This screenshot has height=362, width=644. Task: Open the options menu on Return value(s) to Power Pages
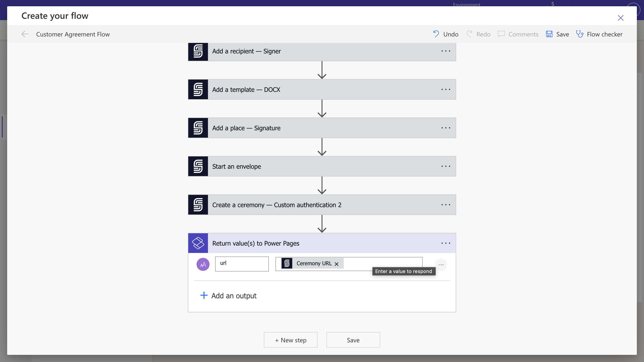click(446, 243)
